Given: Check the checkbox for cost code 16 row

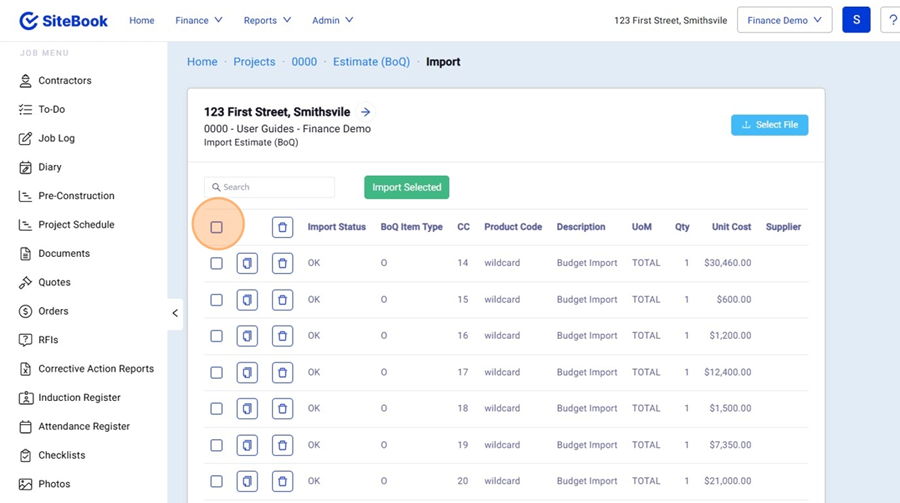Looking at the screenshot, I should (x=216, y=336).
